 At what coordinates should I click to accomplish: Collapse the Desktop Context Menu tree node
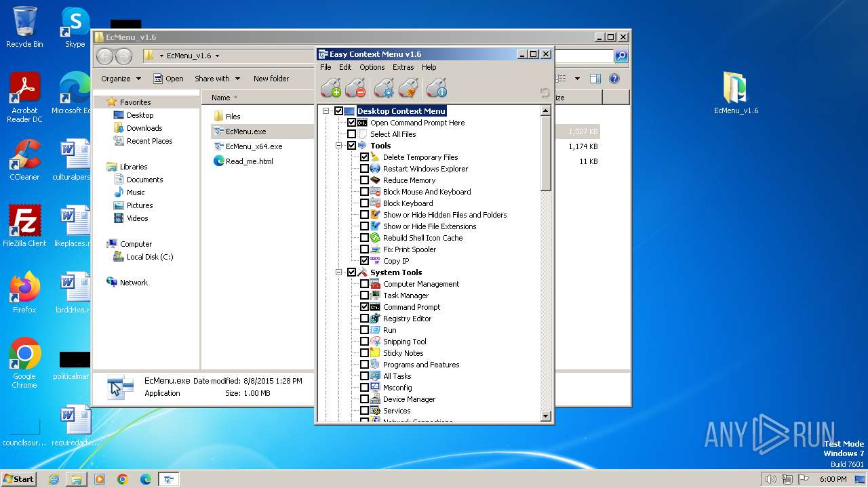pos(325,111)
